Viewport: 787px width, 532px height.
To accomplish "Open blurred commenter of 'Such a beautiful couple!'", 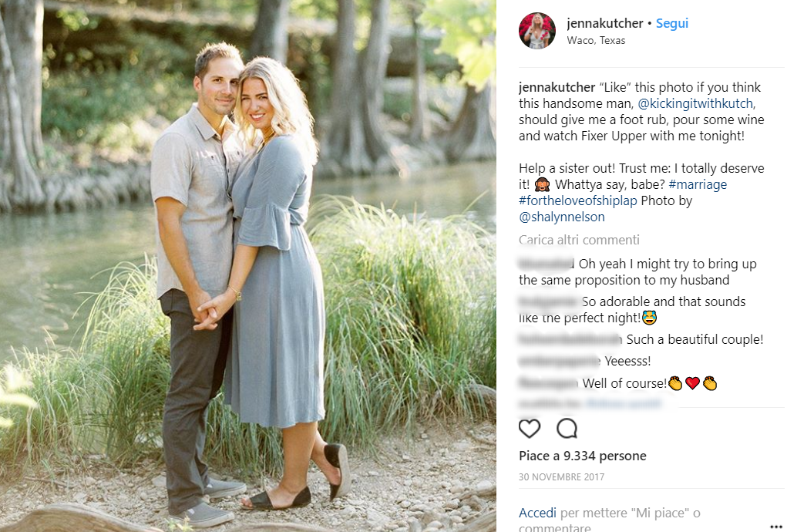I will point(570,340).
